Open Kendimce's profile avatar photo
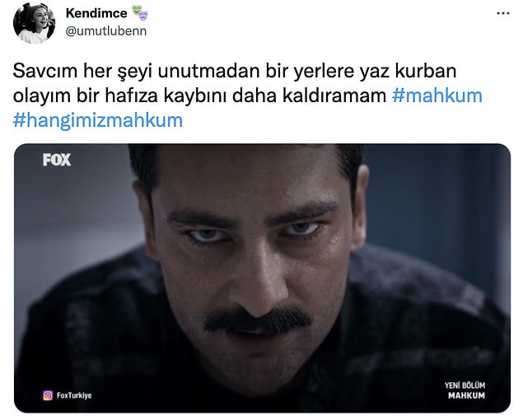 click(34, 23)
